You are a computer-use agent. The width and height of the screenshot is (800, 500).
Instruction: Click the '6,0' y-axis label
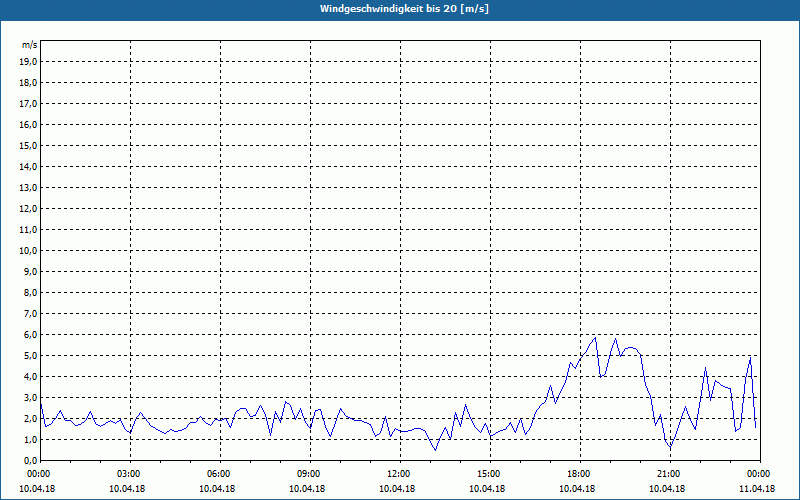tap(31, 334)
